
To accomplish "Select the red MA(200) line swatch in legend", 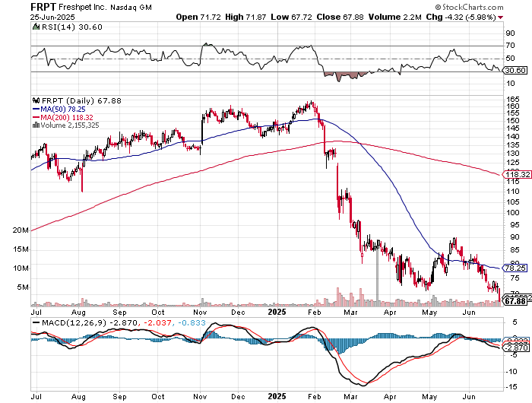I will click(x=36, y=117).
